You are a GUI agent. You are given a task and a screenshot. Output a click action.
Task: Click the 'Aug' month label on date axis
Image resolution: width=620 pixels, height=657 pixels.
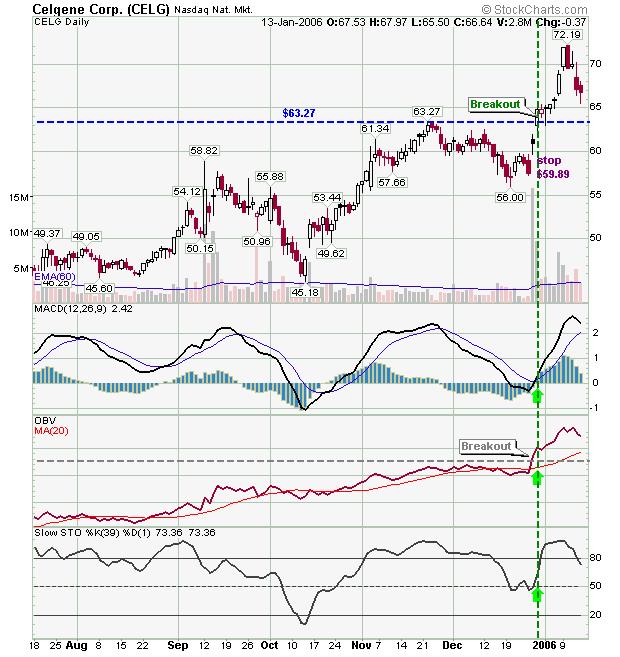[77, 645]
